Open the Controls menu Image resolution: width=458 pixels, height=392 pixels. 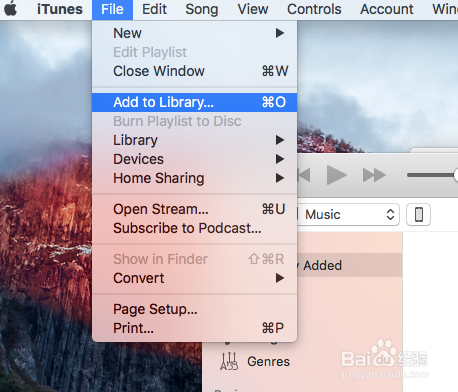314,9
